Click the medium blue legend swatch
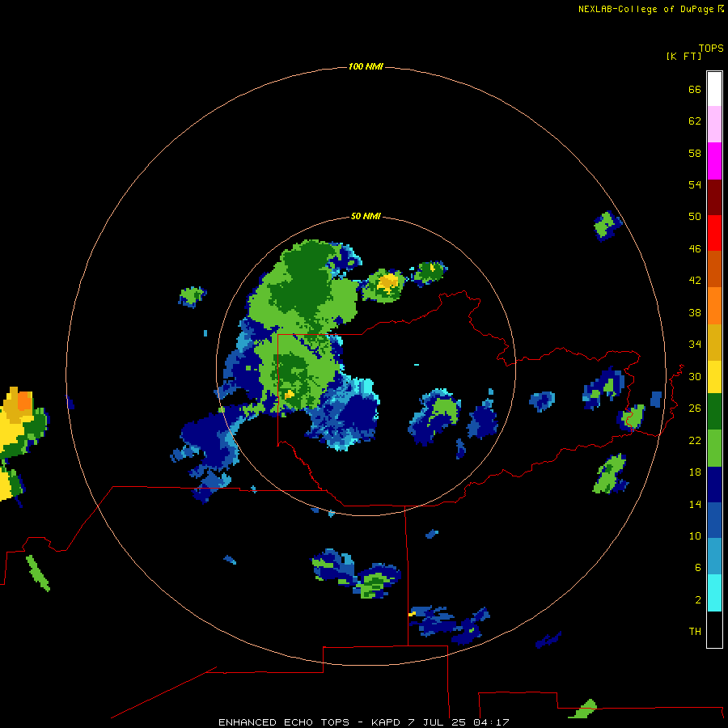This screenshot has height=728, width=728. pos(714,520)
